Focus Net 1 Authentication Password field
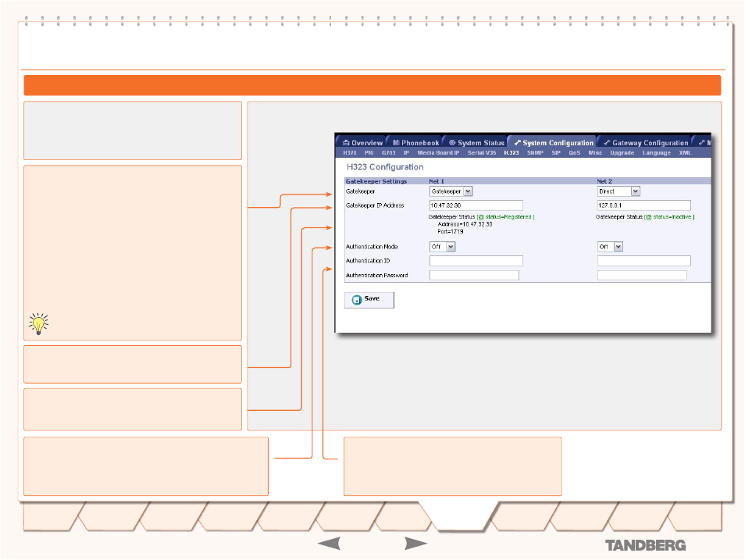 [474, 275]
